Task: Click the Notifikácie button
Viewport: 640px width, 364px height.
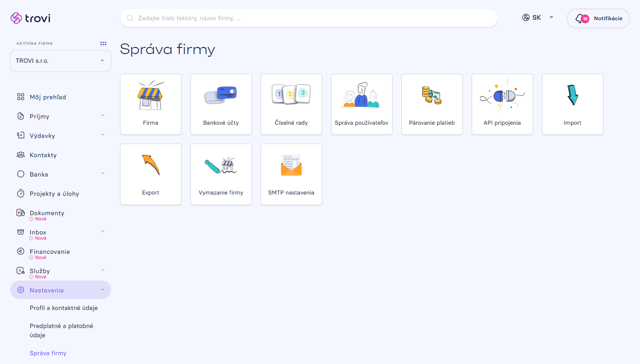Action: point(598,18)
